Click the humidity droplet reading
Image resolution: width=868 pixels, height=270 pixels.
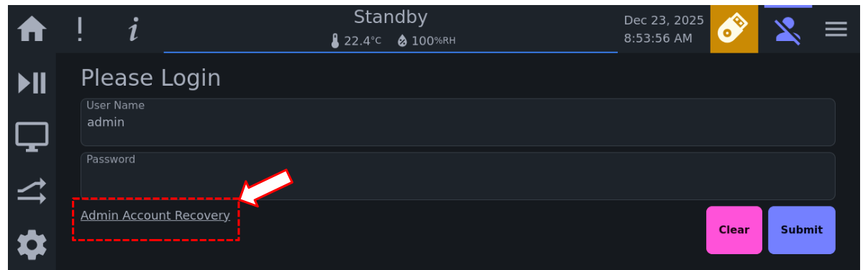click(x=426, y=41)
